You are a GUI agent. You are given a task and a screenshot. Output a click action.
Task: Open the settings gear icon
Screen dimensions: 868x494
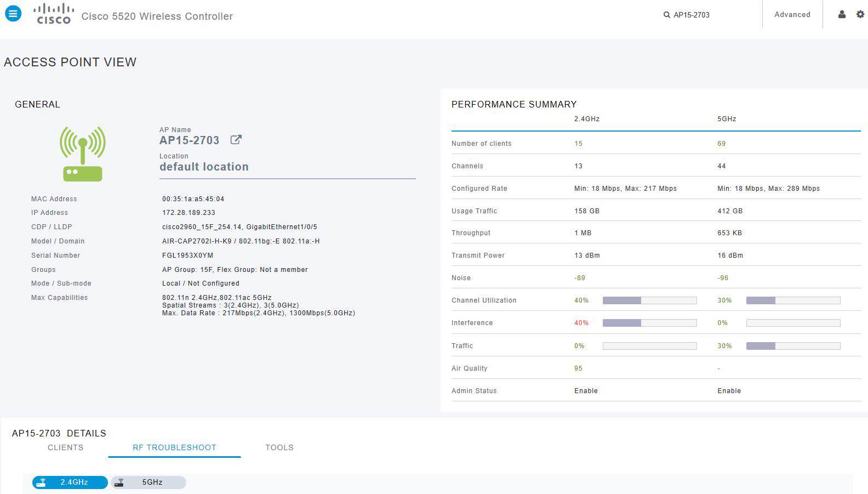pyautogui.click(x=860, y=14)
